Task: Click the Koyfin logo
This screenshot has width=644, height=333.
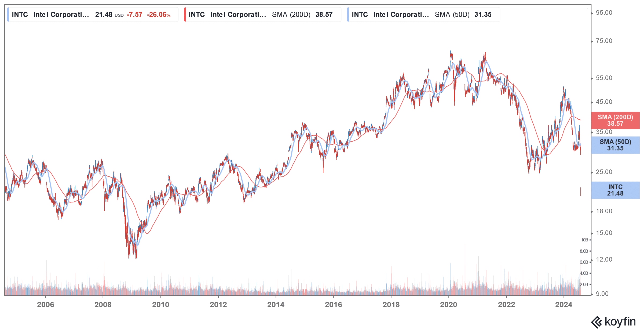Action: pos(613,322)
